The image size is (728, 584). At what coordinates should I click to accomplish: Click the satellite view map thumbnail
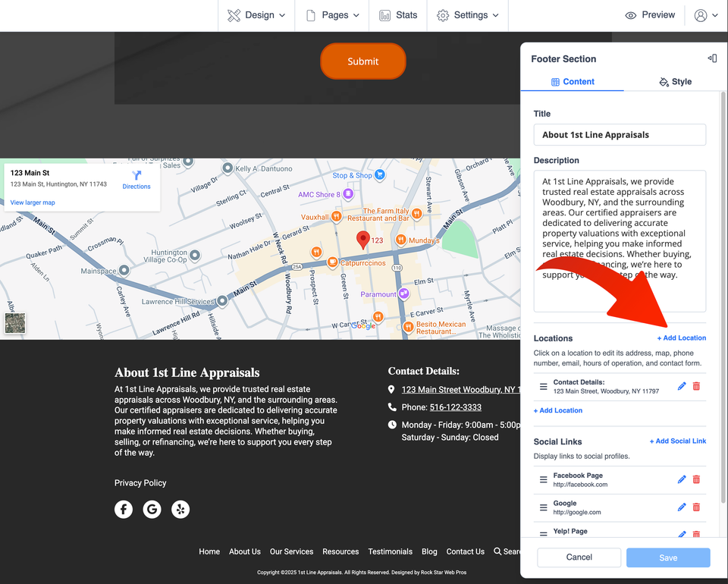15,323
